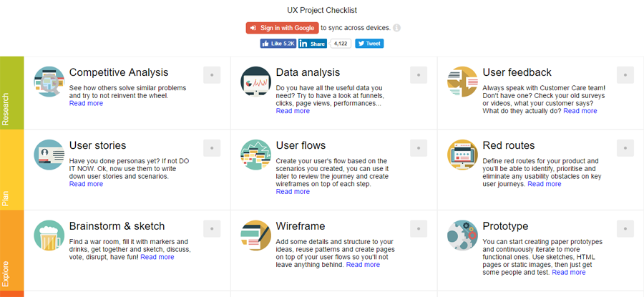The image size is (644, 297).
Task: Click the User stories persona icon
Action: [x=49, y=155]
